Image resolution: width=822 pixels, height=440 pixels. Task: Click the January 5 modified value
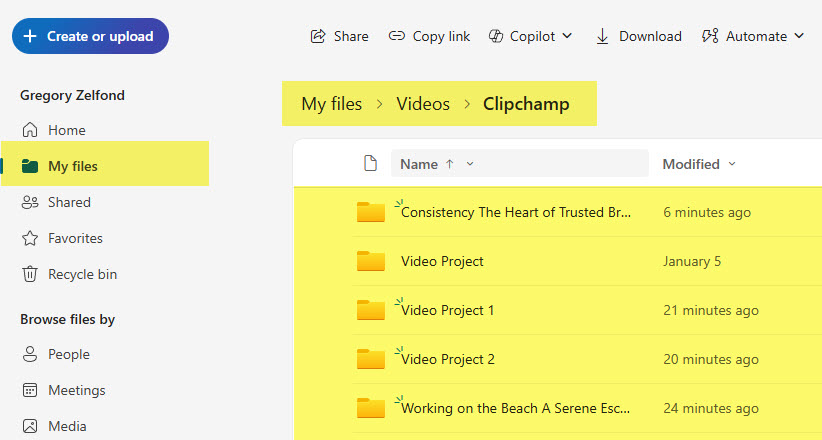(x=691, y=261)
